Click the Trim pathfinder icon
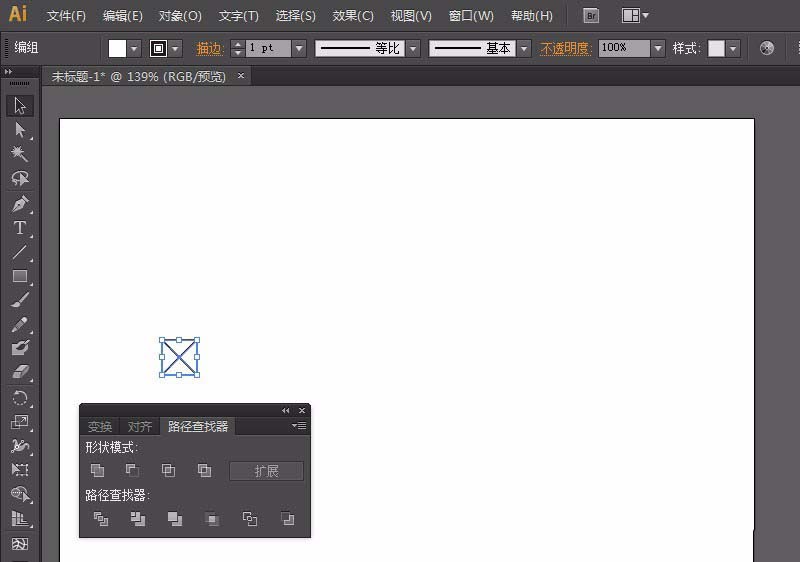This screenshot has width=800, height=562. tap(138, 519)
